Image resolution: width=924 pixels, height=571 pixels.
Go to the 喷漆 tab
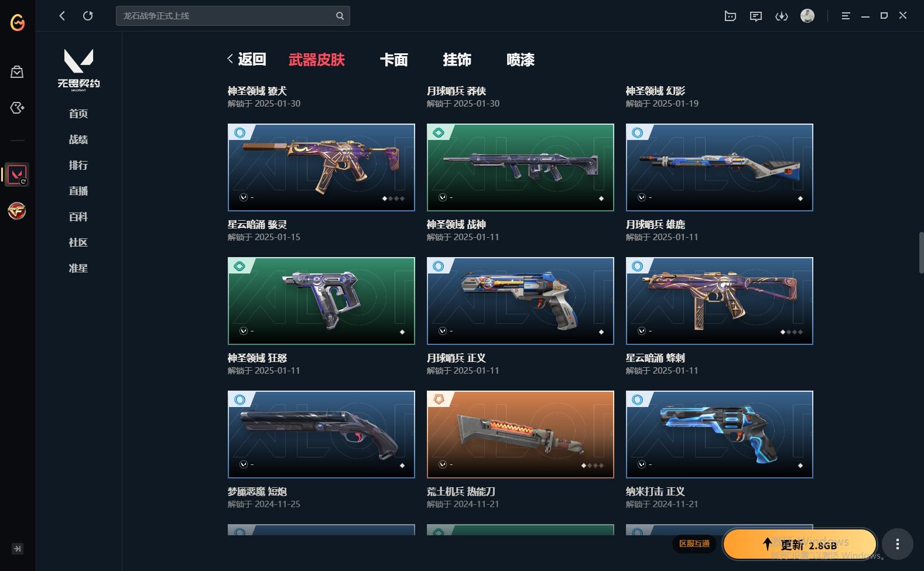coord(521,60)
